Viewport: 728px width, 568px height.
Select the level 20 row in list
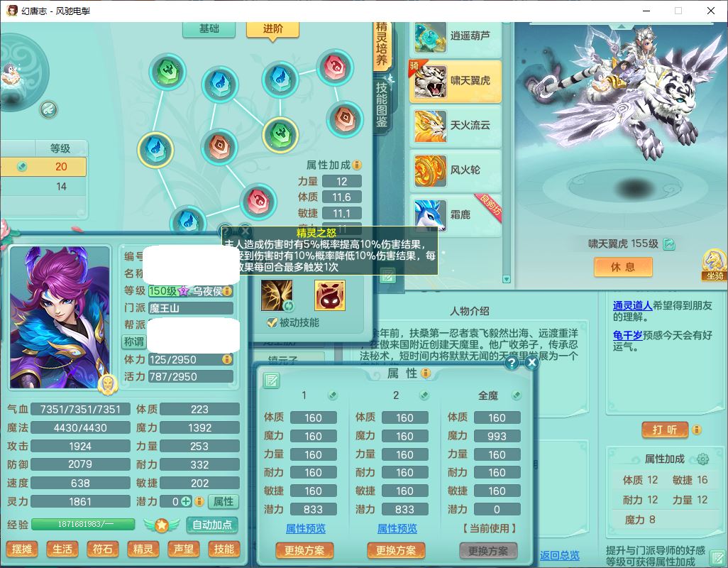[x=43, y=167]
